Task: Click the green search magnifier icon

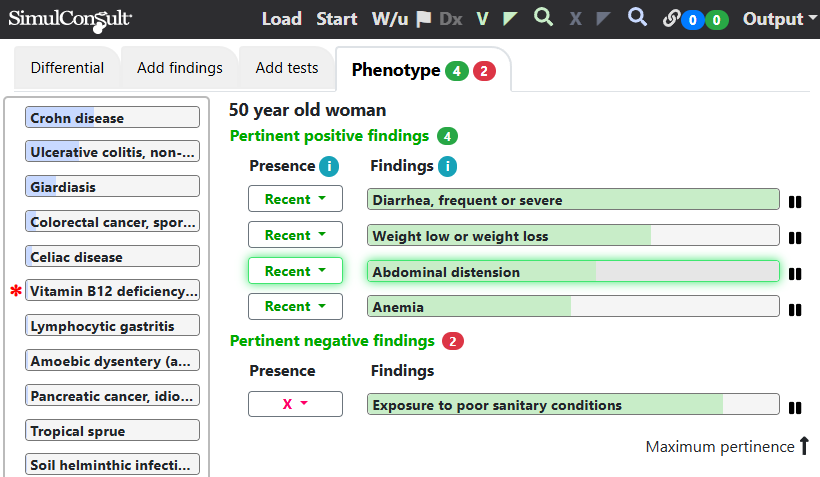Action: (543, 17)
